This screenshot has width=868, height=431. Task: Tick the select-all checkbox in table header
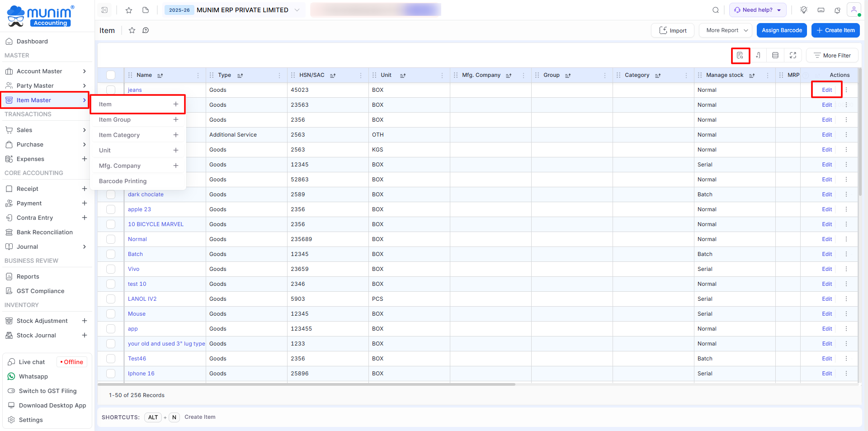click(x=111, y=75)
